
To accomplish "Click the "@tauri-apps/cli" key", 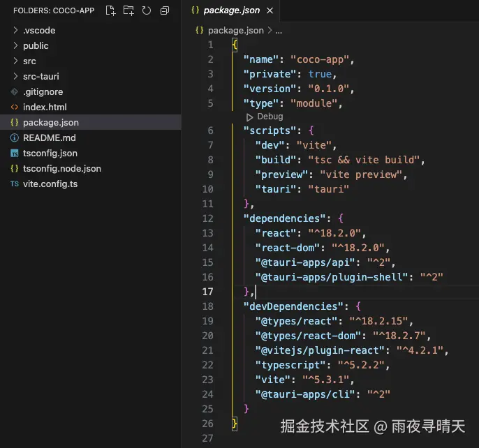I will (x=305, y=394).
